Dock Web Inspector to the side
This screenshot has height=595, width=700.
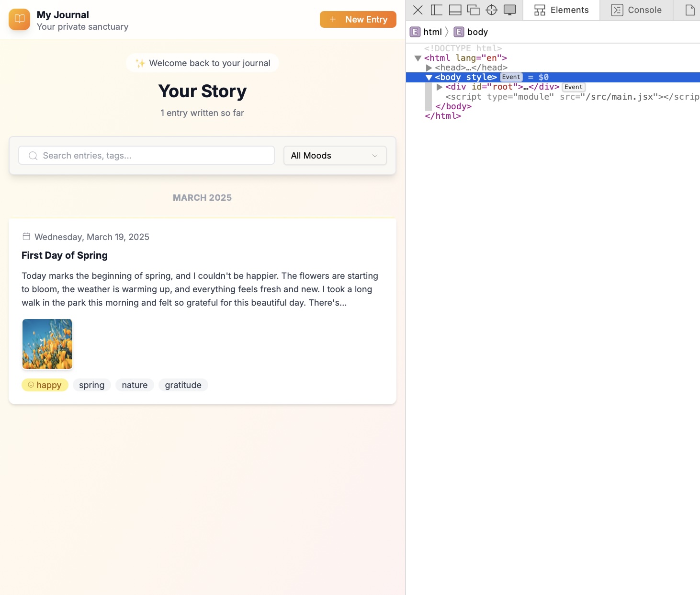tap(436, 10)
